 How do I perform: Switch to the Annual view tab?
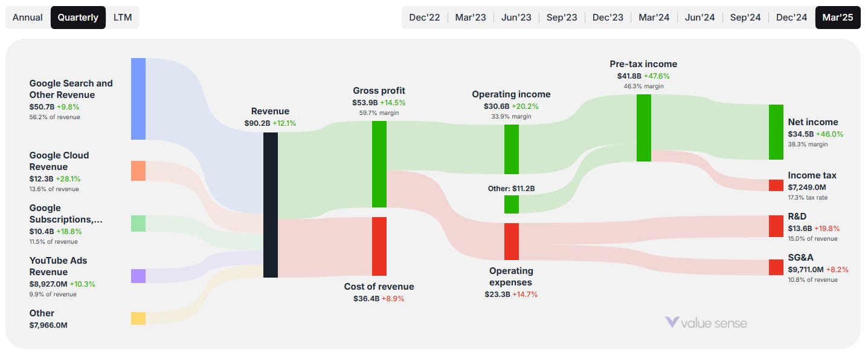(28, 18)
